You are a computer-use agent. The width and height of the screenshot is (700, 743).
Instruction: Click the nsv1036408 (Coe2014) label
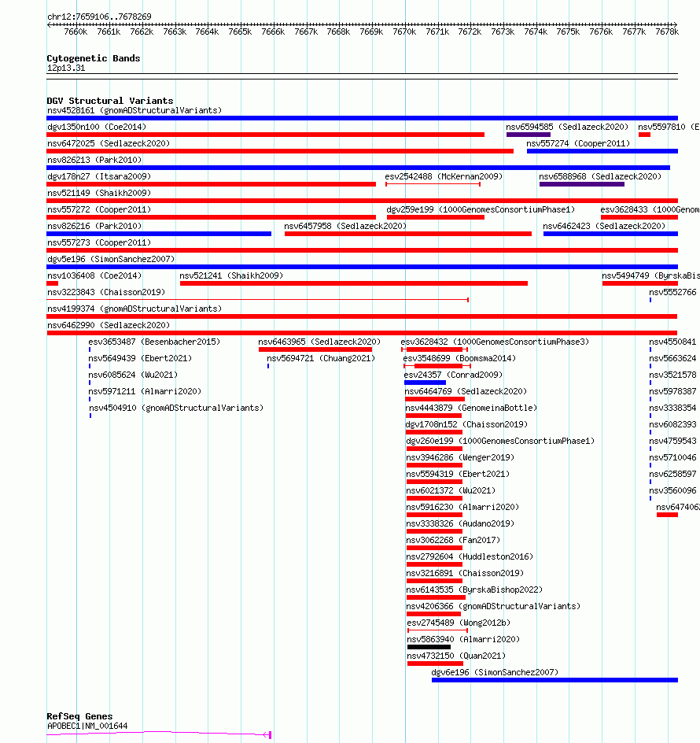(x=94, y=275)
